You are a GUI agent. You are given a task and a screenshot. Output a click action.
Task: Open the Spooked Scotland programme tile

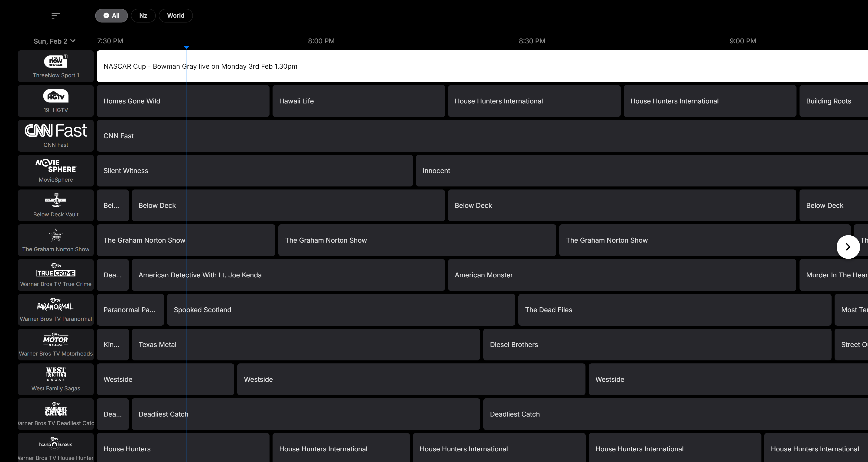[x=341, y=310]
